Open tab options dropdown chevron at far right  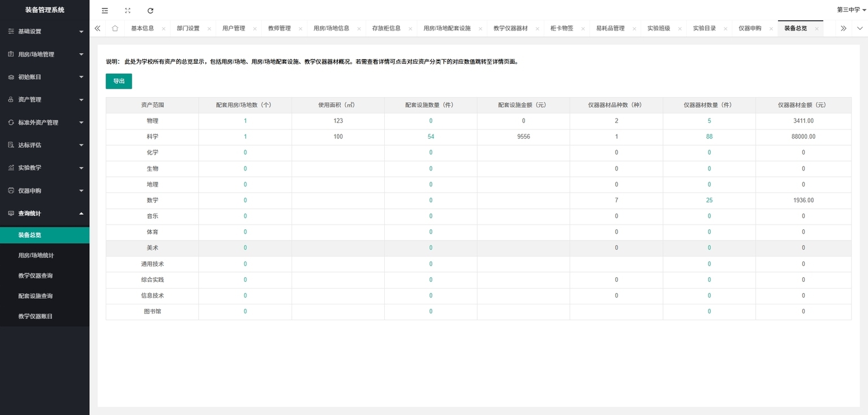[860, 28]
